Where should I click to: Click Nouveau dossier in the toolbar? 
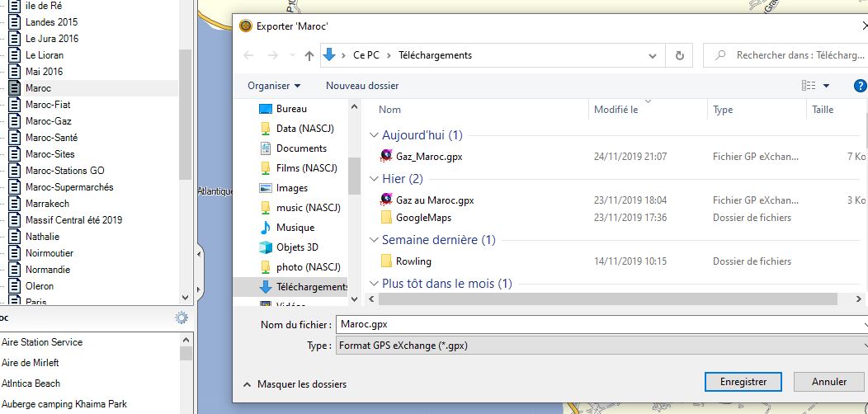(362, 86)
